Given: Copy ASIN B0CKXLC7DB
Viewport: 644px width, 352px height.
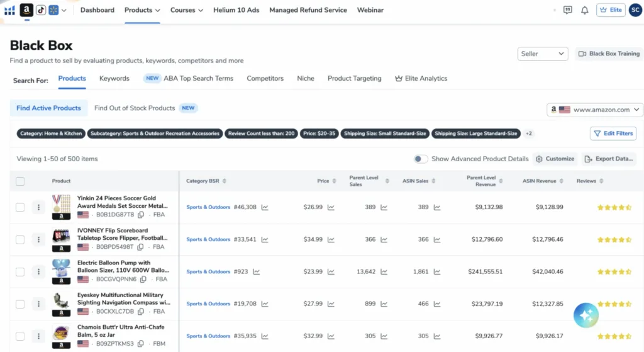Looking at the screenshot, I should (141, 311).
